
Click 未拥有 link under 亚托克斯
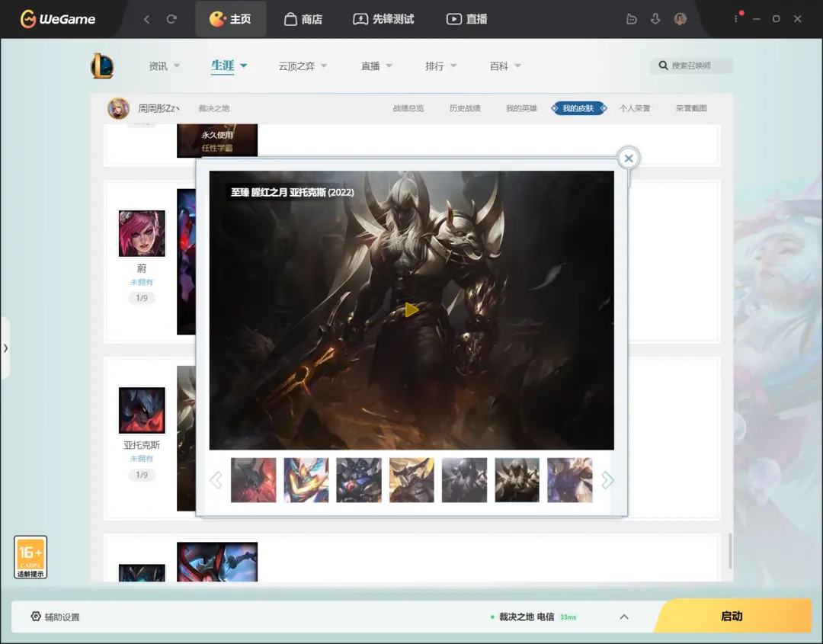142,459
